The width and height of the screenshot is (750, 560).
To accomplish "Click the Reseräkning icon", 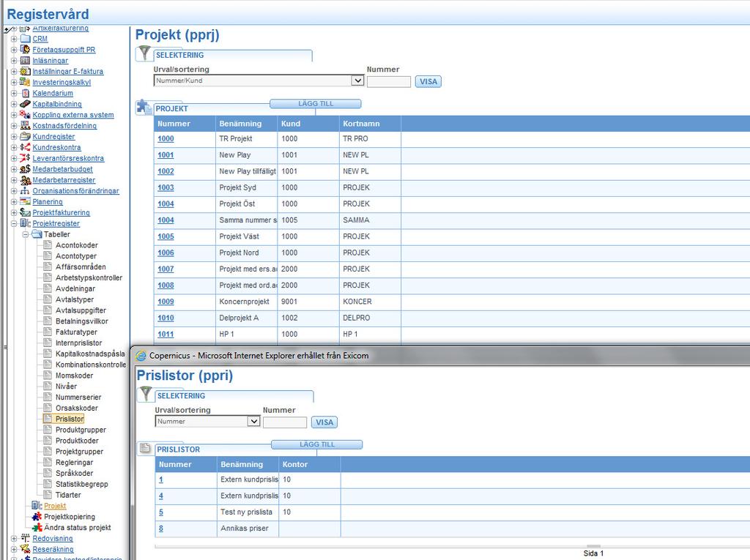I will [x=26, y=550].
